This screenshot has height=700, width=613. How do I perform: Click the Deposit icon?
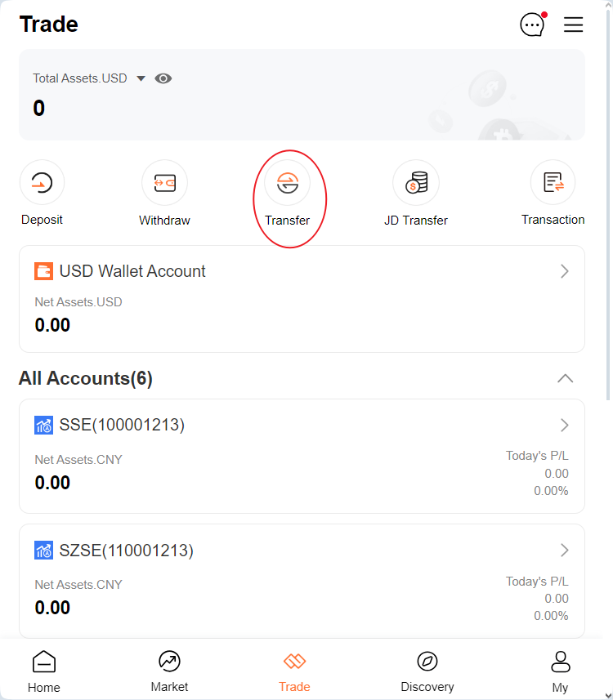(42, 183)
